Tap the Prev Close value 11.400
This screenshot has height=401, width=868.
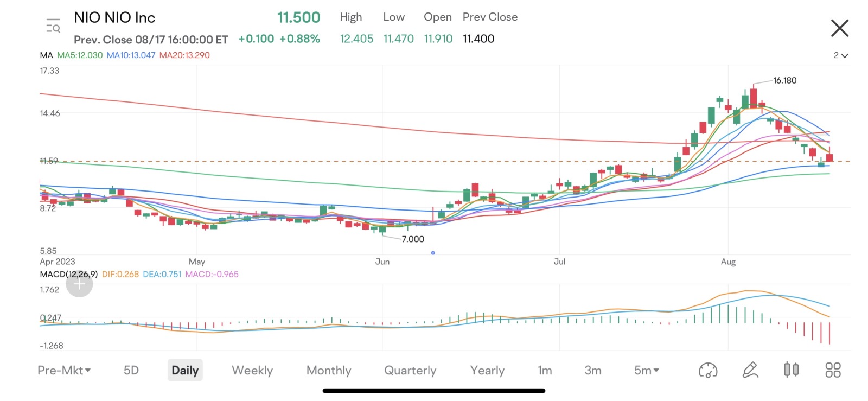tap(478, 39)
